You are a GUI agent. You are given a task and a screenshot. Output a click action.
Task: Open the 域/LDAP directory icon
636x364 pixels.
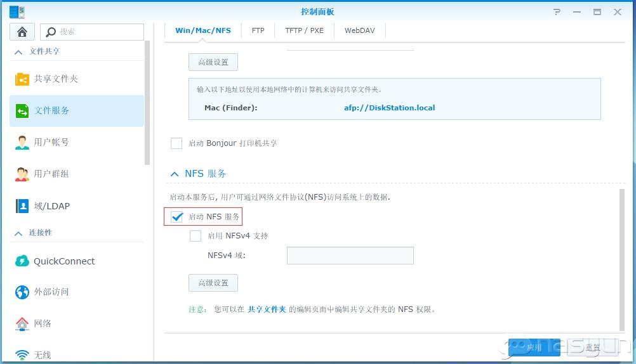point(22,206)
